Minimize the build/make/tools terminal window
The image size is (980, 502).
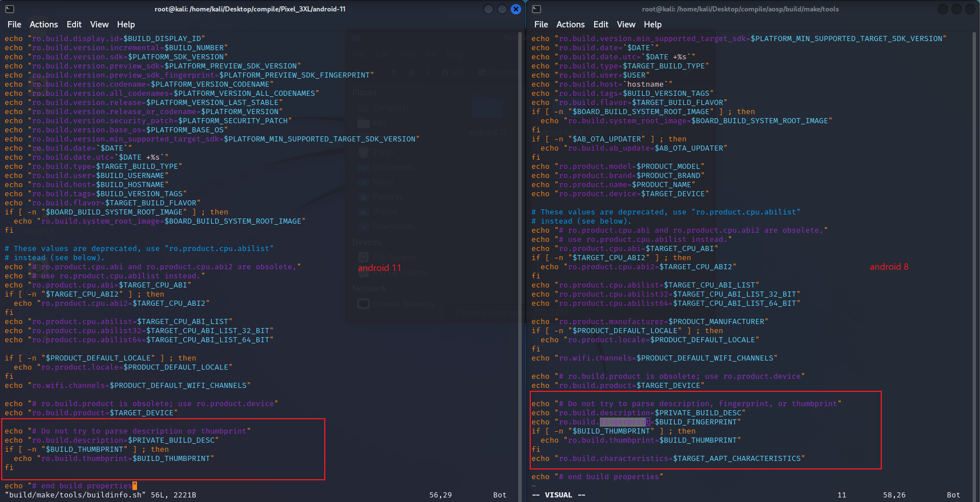[943, 9]
